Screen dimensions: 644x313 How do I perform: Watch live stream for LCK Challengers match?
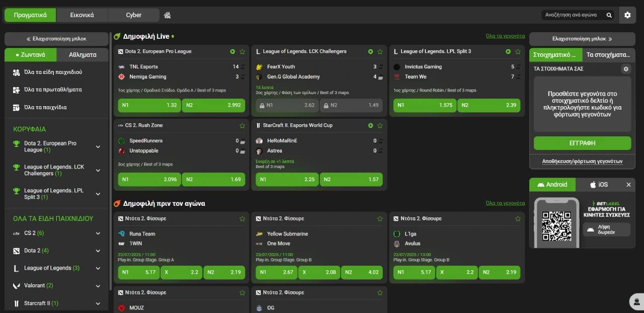point(370,51)
